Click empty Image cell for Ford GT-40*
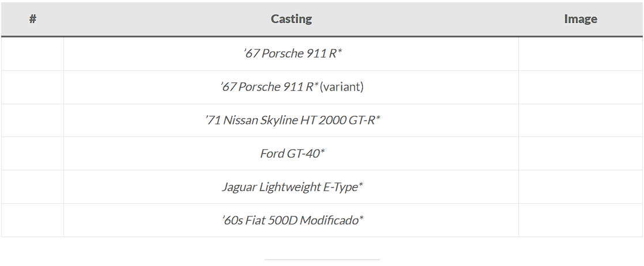Image resolution: width=644 pixels, height=266 pixels. 580,154
